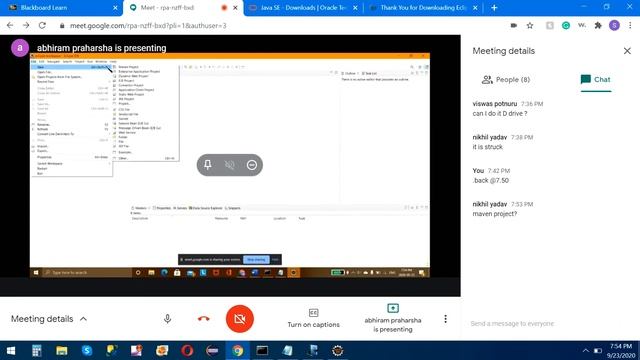This screenshot has width=640, height=360.
Task: Remove the presenter using the minus-circle overlay icon
Action: pos(252,165)
